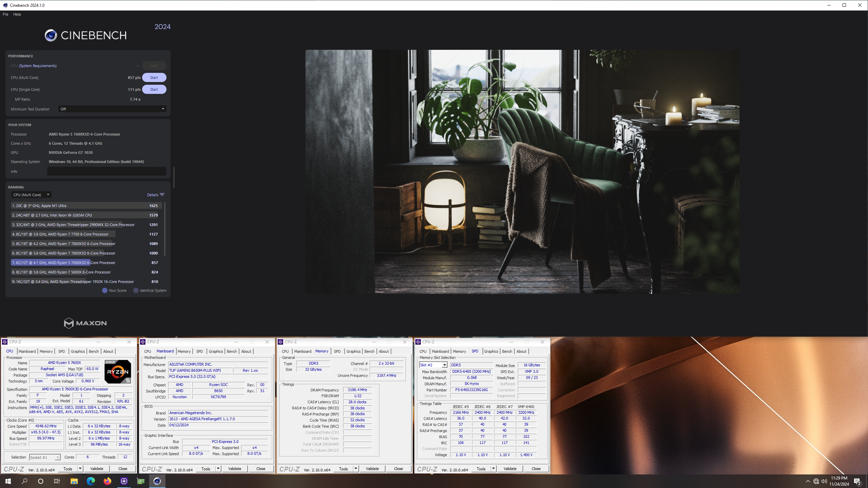Screen dimensions: 868x488
Task: Open the notification center icon
Action: (x=857, y=481)
